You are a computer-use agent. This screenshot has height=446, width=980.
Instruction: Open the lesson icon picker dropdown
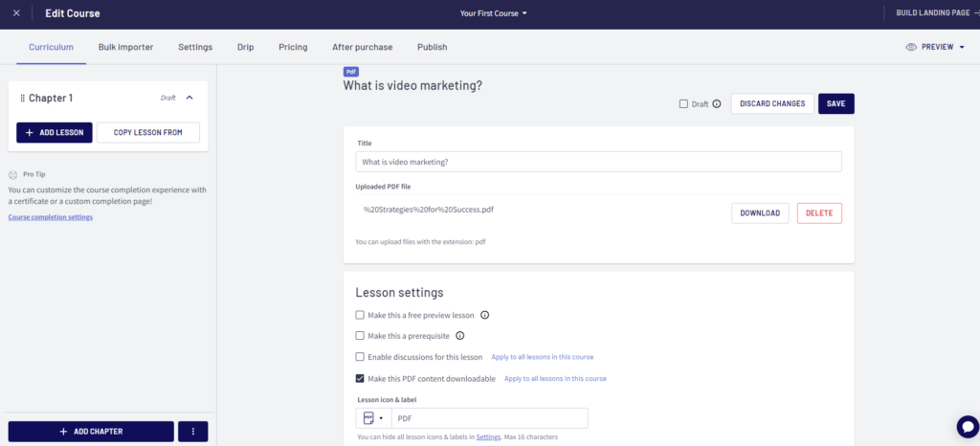(x=374, y=418)
